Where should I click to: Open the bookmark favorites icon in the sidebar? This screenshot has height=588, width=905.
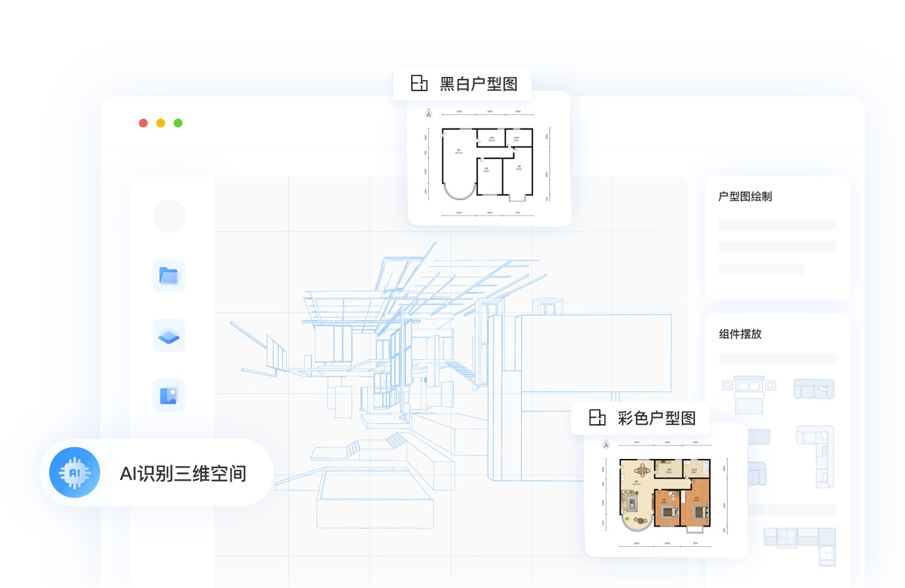pyautogui.click(x=168, y=395)
